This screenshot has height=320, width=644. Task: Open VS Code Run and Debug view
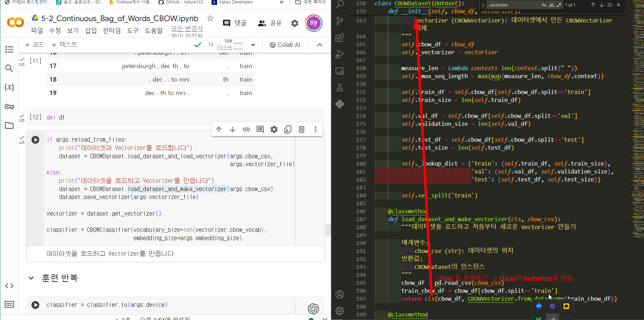[x=340, y=54]
